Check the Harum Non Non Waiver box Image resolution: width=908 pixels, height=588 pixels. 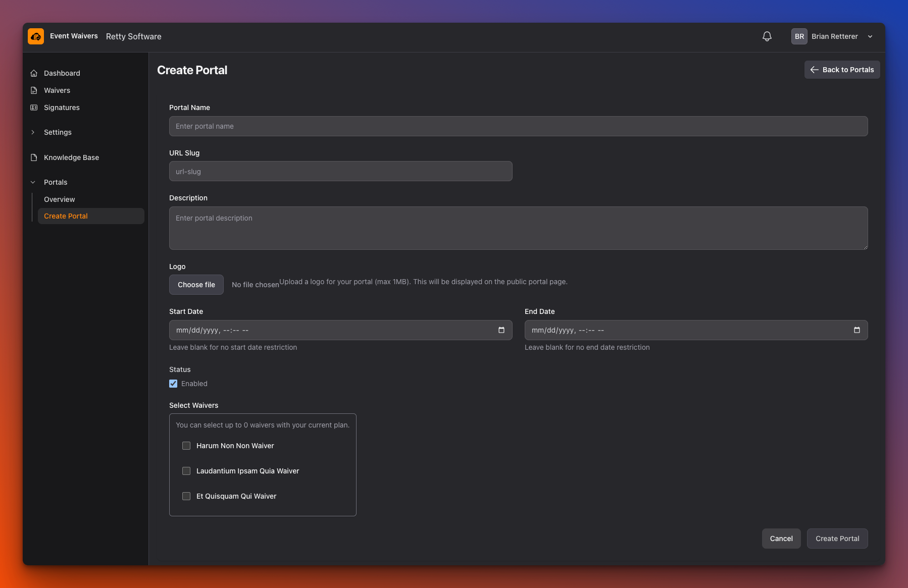(x=186, y=446)
